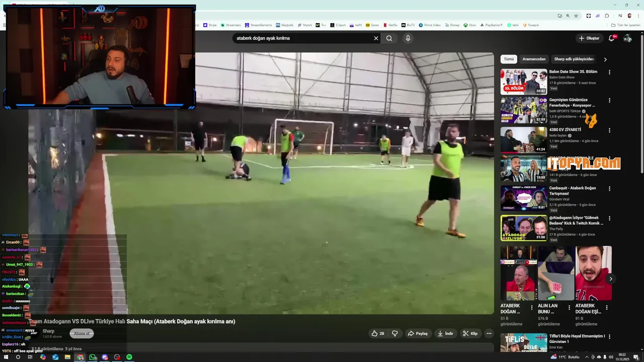Open Xbox bookmark in bookmarks bar

click(469, 25)
